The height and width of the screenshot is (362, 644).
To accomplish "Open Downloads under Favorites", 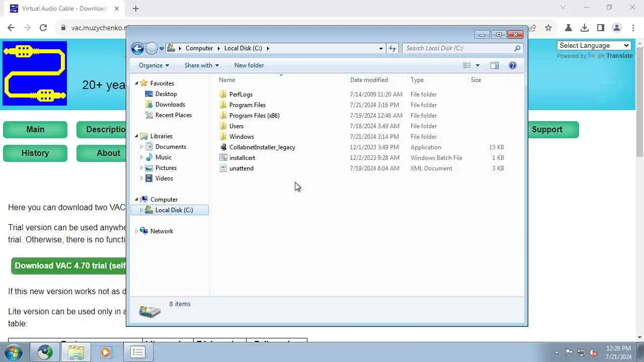I will [x=170, y=105].
